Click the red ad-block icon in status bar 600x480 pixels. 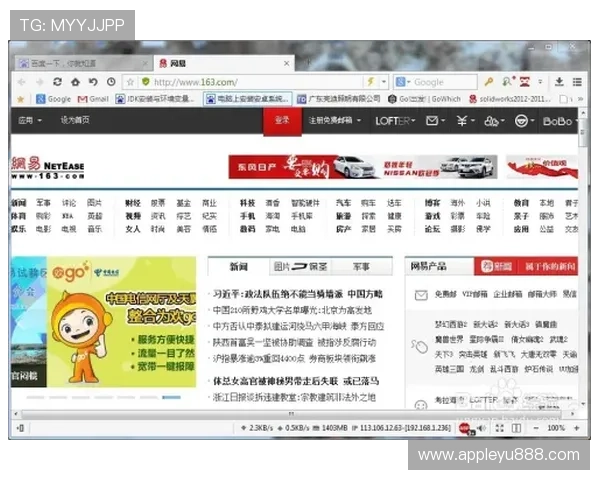(x=465, y=428)
